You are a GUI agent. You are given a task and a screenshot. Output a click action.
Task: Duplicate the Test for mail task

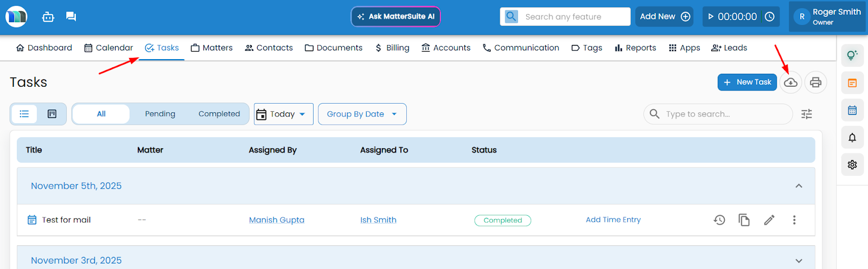pyautogui.click(x=744, y=220)
